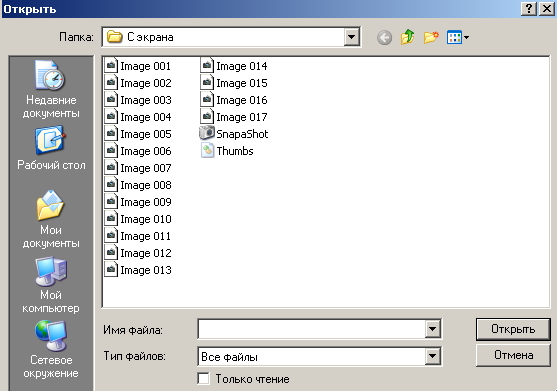This screenshot has height=391, width=557.
Task: Select the Image 001 file icon
Action: [111, 66]
